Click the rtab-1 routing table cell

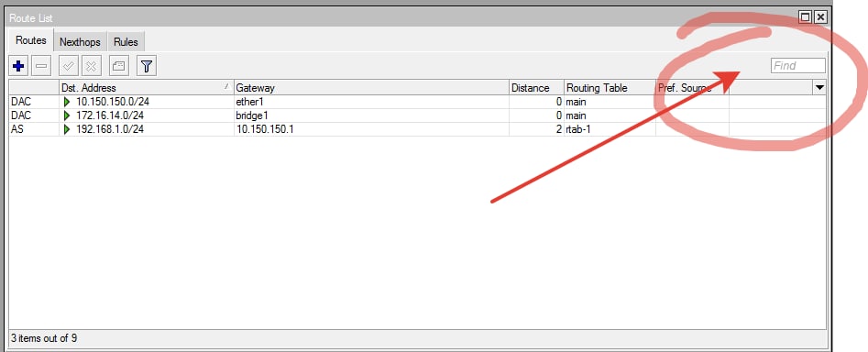[x=610, y=129]
